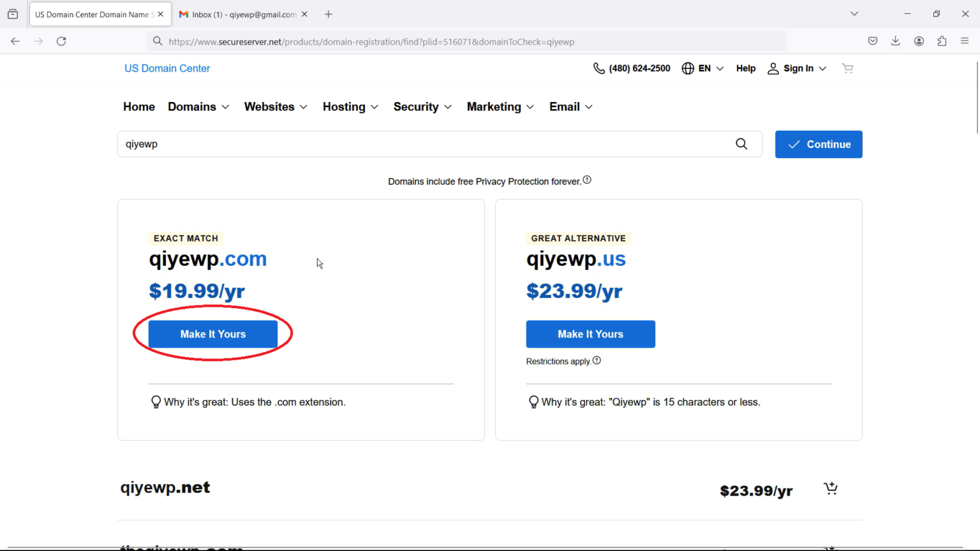Open the browser extensions icon
The height and width of the screenshot is (551, 980).
coord(942,41)
